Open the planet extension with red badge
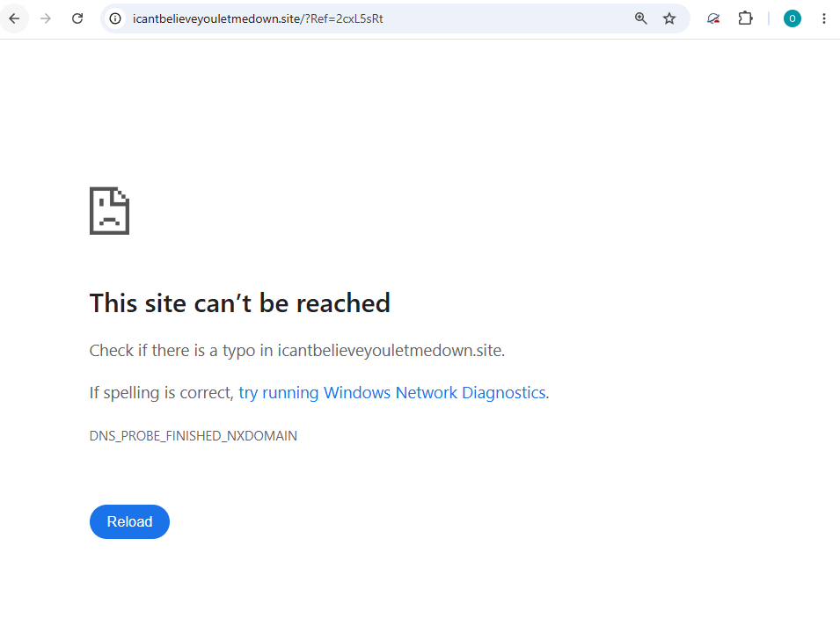 (x=713, y=18)
